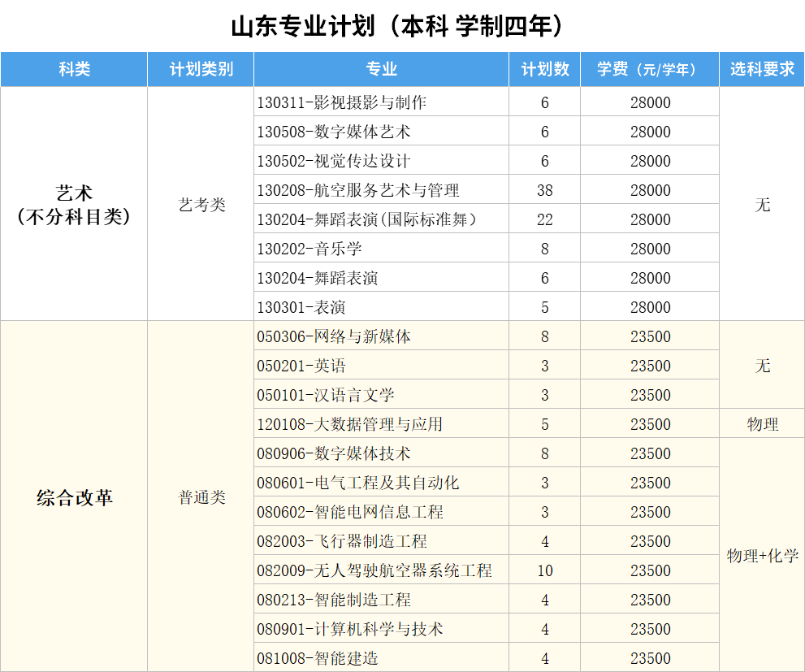This screenshot has height=672, width=805.
Task: Click the 计划类别 column header
Action: (201, 69)
